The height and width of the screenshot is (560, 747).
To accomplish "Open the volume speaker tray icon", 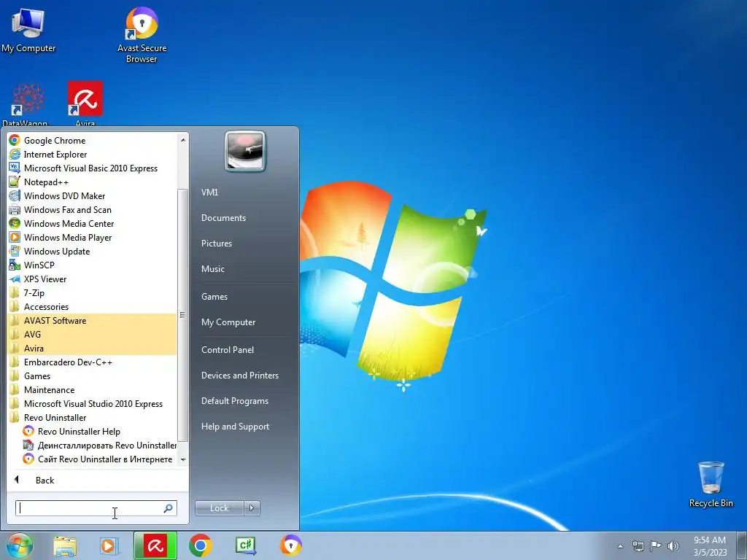I will coord(673,545).
